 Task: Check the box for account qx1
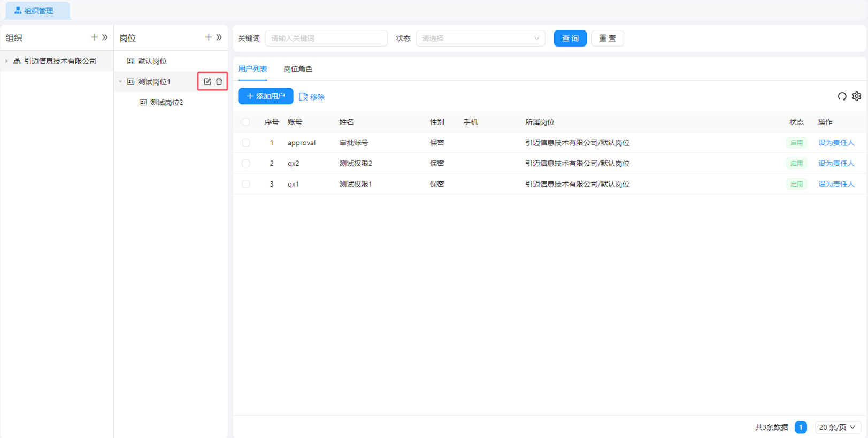246,184
